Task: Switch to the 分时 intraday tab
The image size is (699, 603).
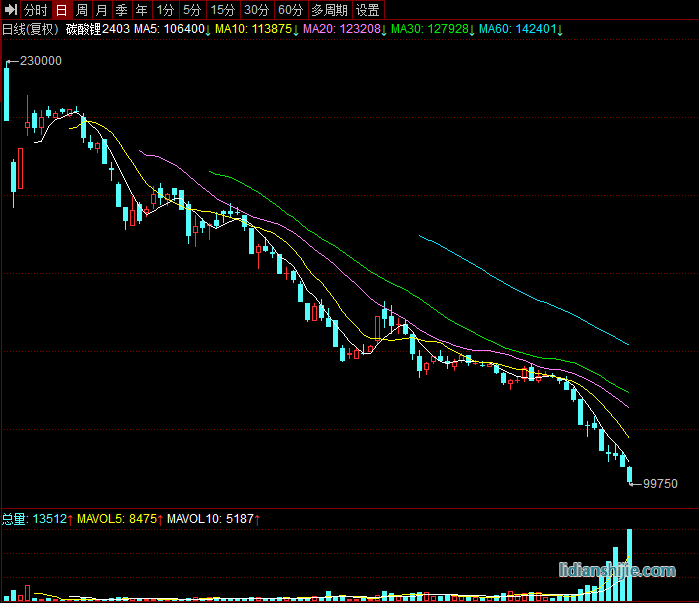Action: [x=35, y=10]
